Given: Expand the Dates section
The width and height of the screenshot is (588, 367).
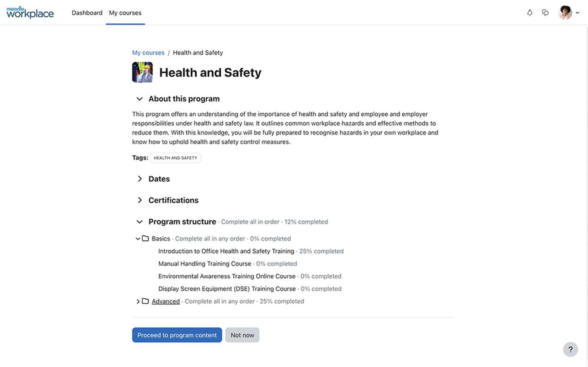Looking at the screenshot, I should click(x=140, y=179).
